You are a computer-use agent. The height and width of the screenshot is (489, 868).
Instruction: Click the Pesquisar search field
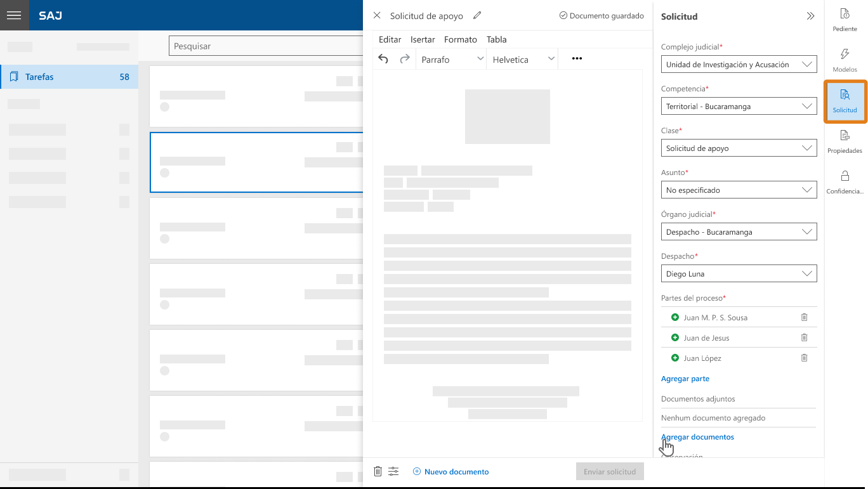tap(266, 46)
